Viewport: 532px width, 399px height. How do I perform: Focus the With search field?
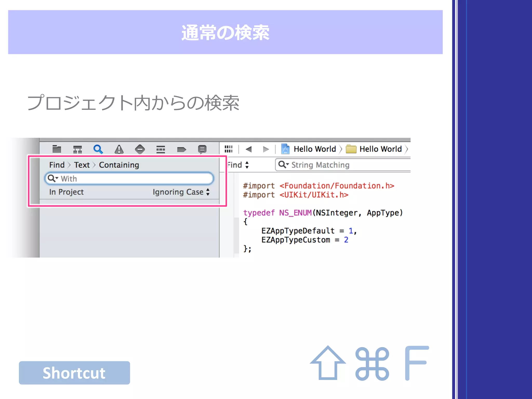[x=129, y=178]
